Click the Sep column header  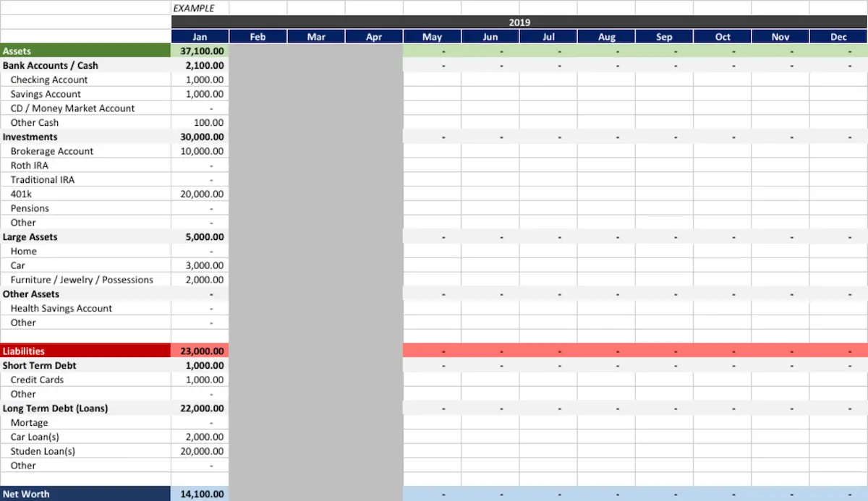pyautogui.click(x=664, y=37)
